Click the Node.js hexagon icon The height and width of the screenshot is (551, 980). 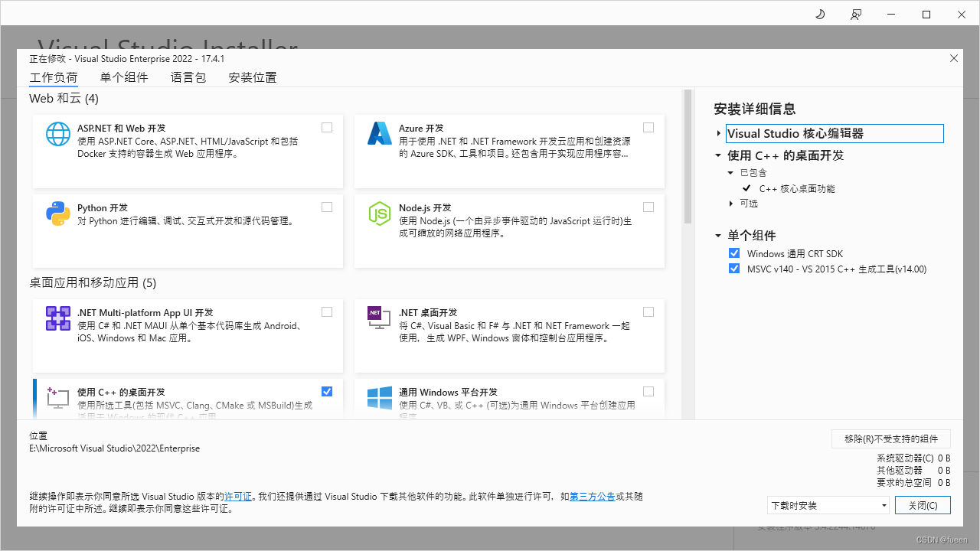click(x=380, y=214)
